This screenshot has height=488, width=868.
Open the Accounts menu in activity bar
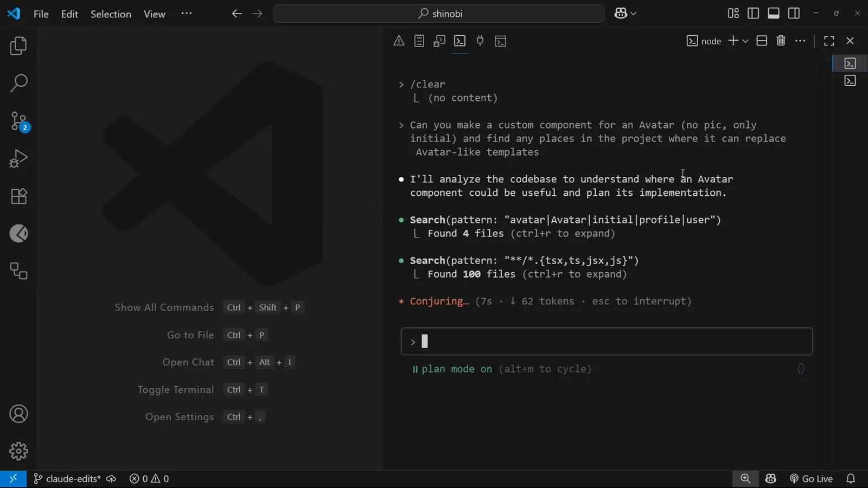pyautogui.click(x=18, y=414)
